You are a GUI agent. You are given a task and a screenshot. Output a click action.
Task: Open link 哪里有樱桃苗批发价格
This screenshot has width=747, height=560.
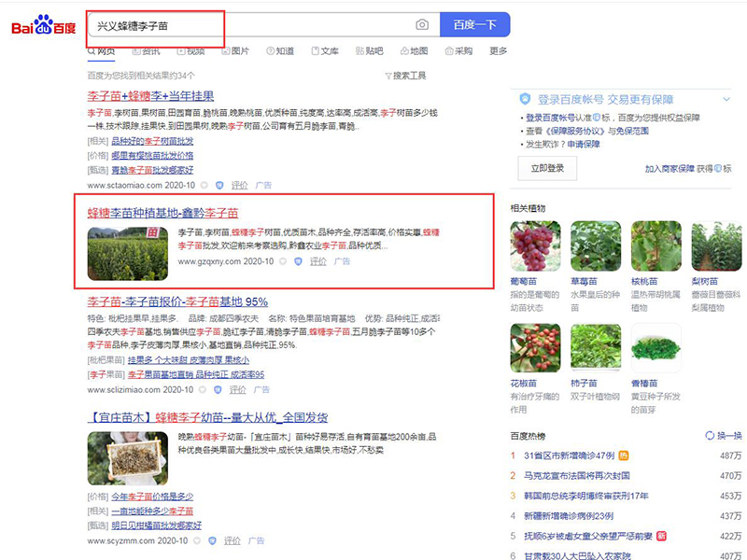pos(152,155)
